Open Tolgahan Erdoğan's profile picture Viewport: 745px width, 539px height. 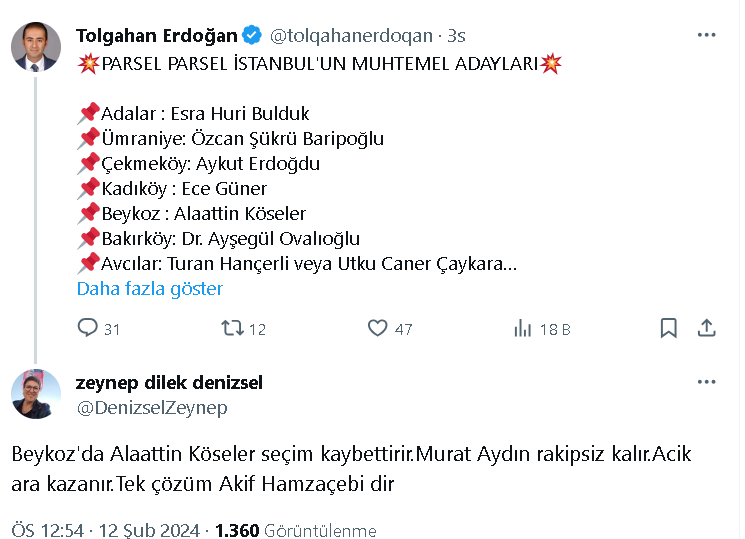point(36,46)
